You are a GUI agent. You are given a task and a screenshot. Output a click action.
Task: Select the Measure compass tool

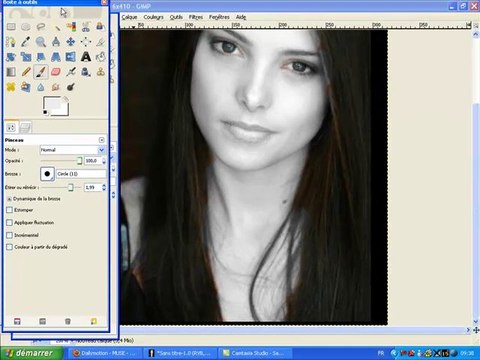click(x=56, y=42)
